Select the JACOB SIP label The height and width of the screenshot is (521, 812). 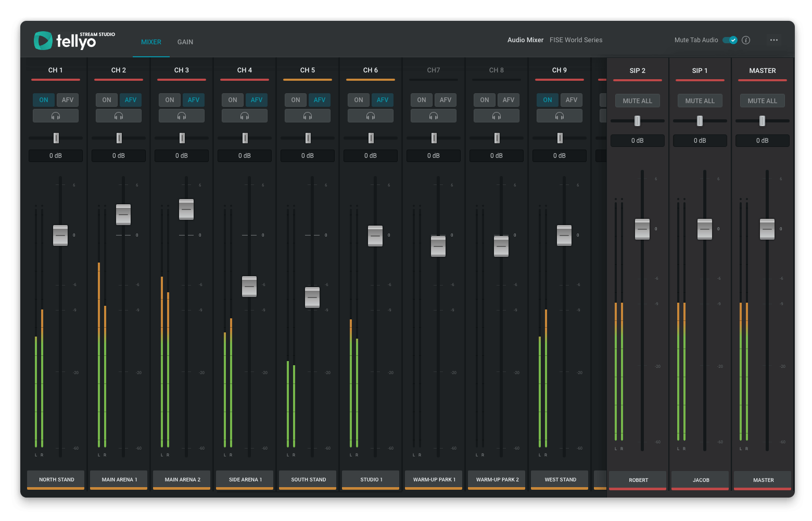coord(701,480)
